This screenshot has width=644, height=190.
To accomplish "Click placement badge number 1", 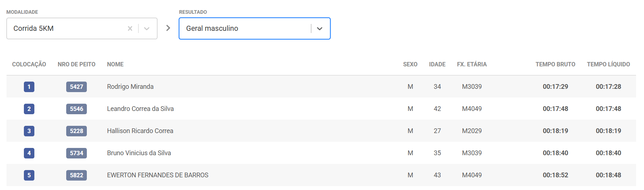I will (29, 87).
